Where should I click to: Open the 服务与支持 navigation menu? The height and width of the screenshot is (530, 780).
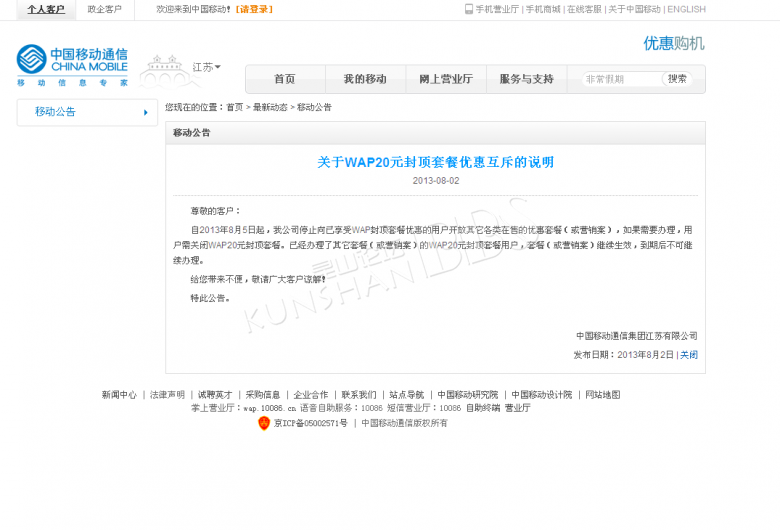pyautogui.click(x=526, y=79)
